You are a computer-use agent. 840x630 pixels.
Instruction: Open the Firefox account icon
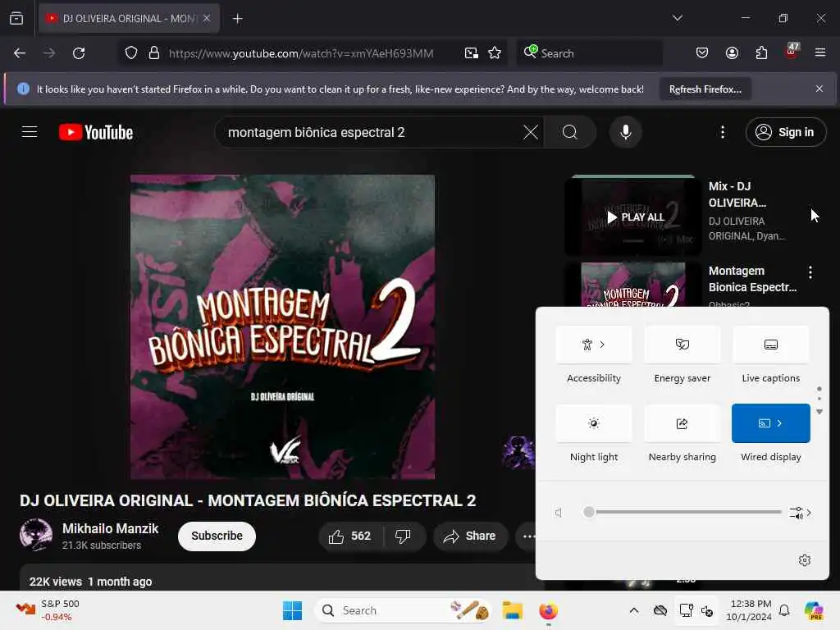732,53
